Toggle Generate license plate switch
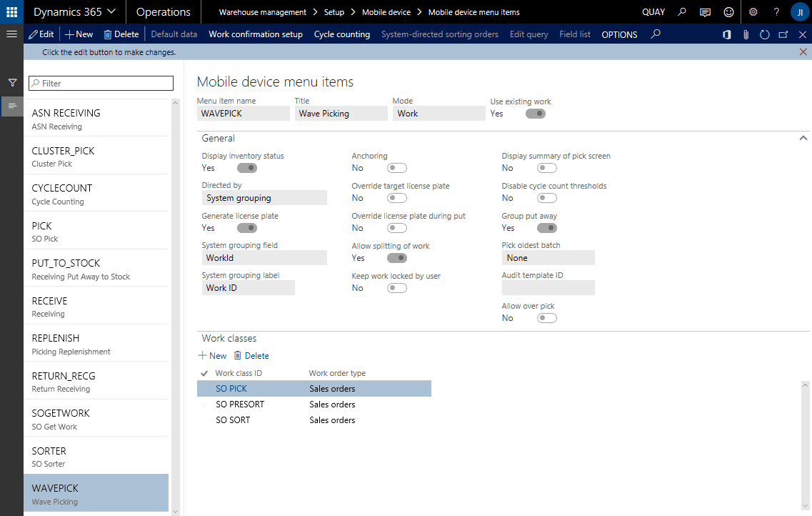Image resolution: width=812 pixels, height=516 pixels. 247,228
